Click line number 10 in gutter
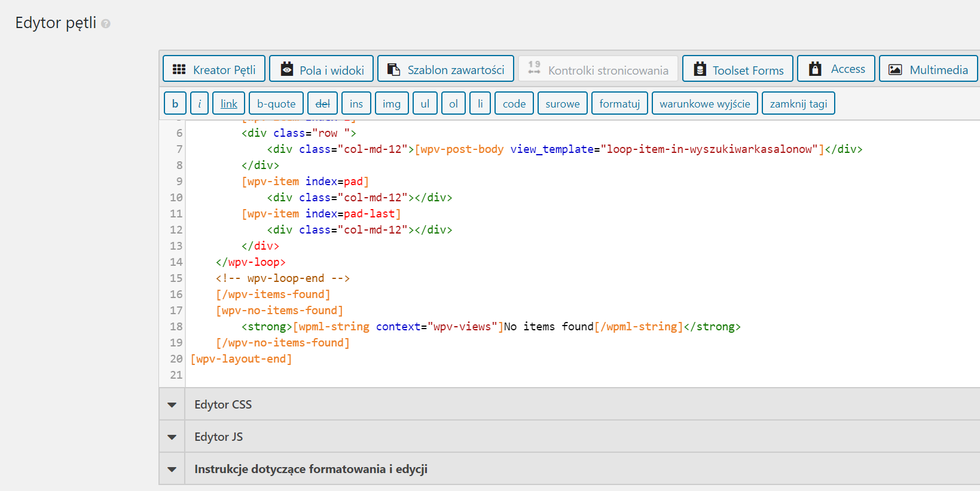The width and height of the screenshot is (980, 491). tap(176, 198)
